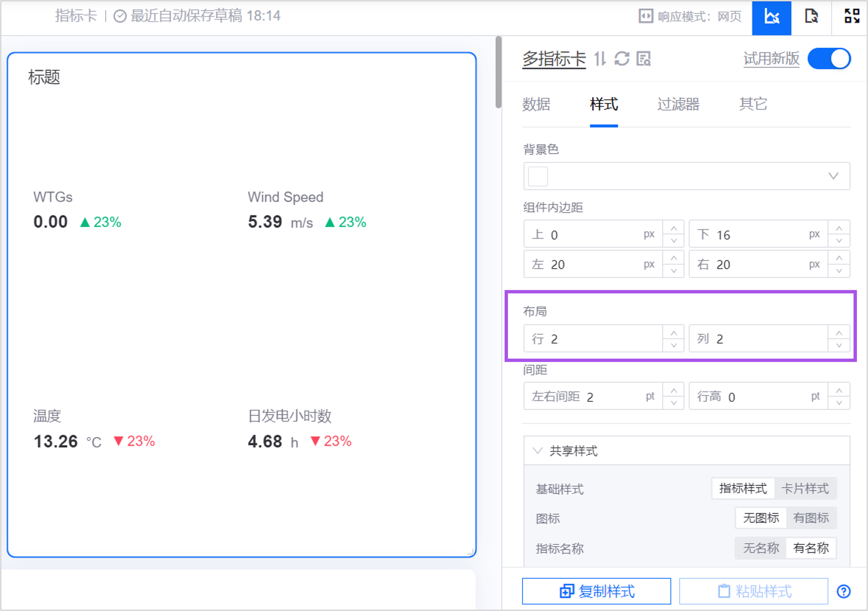The width and height of the screenshot is (868, 611).
Task: Increase the 行 row count stepper
Action: (x=673, y=333)
